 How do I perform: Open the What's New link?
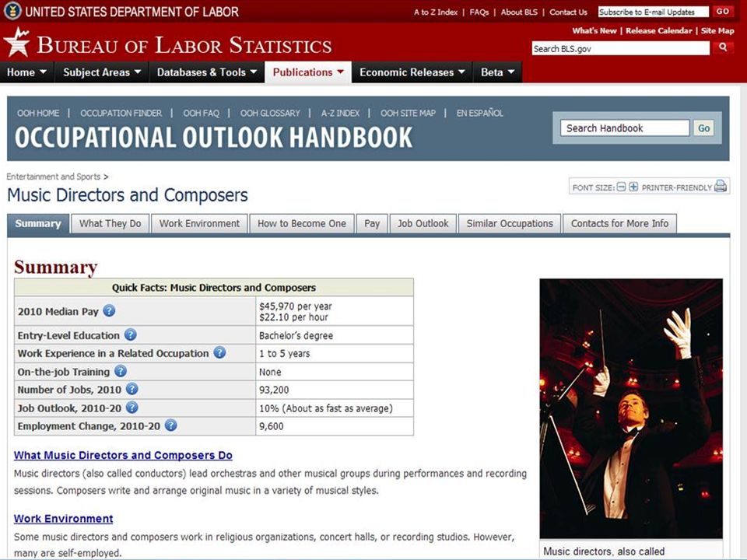(594, 30)
